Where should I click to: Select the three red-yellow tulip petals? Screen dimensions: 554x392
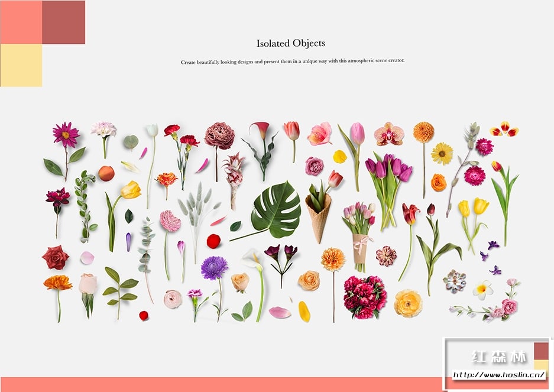pyautogui.click(x=504, y=129)
